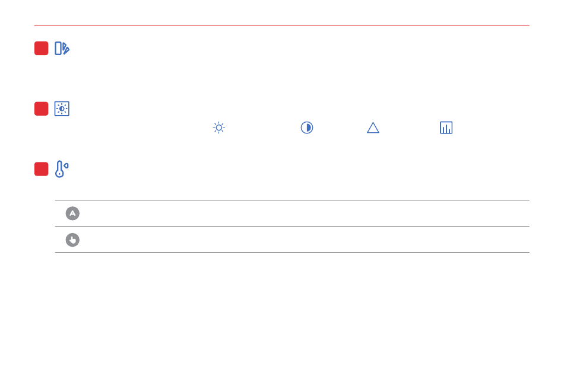Click the divider between A and hand rows
The width and height of the screenshot is (564, 392).
[x=292, y=227]
